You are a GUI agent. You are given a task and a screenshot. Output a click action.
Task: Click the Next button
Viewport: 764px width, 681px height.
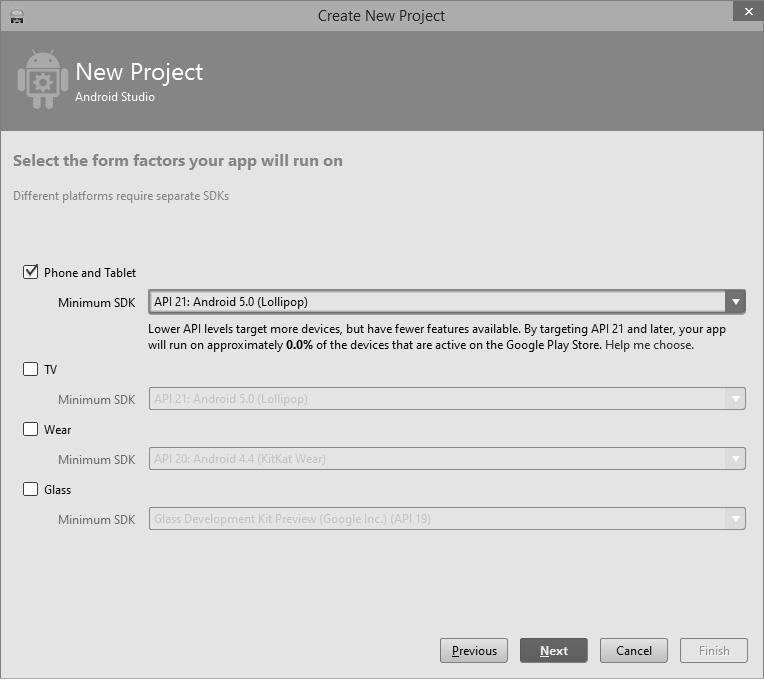click(x=554, y=651)
